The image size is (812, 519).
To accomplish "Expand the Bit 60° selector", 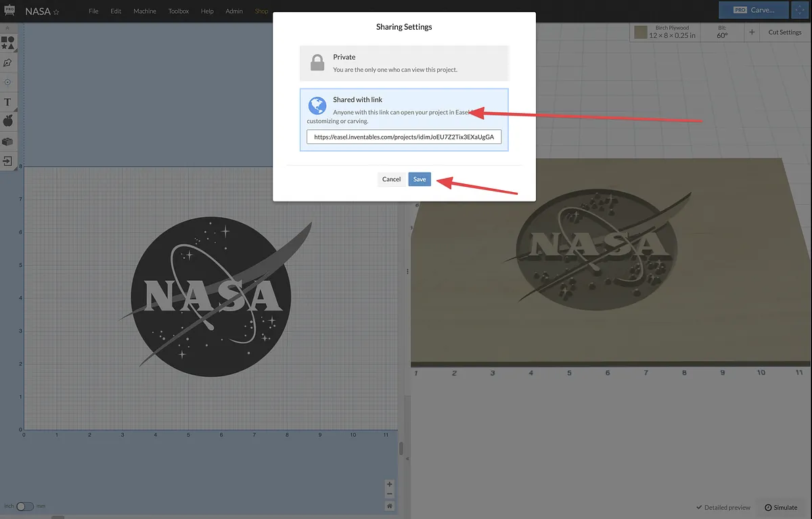I will coord(722,32).
